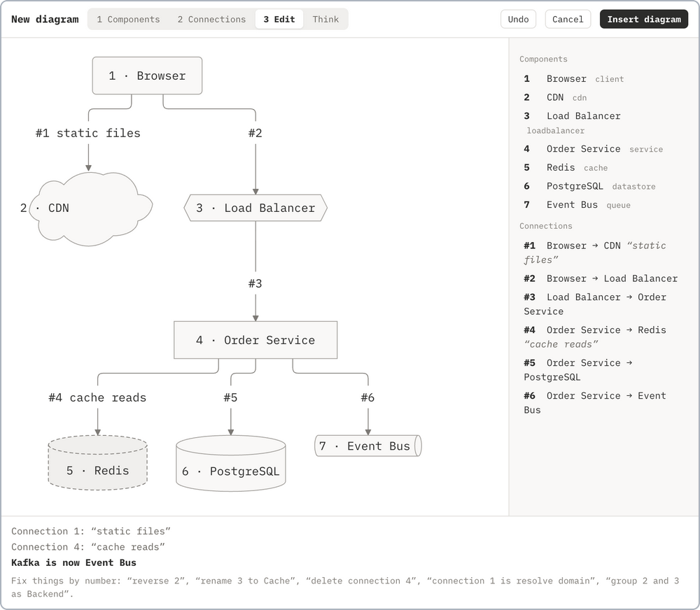Focus the 'Fix things by number' input

345,587
